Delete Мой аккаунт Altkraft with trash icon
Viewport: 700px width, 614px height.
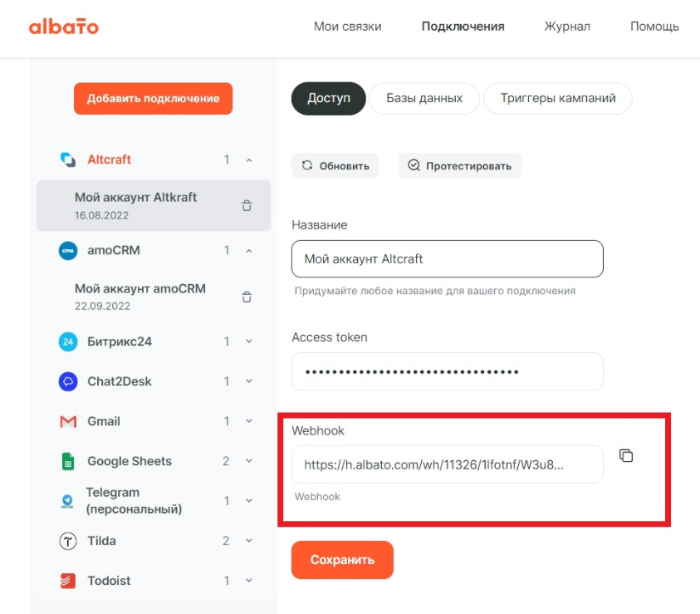[247, 205]
